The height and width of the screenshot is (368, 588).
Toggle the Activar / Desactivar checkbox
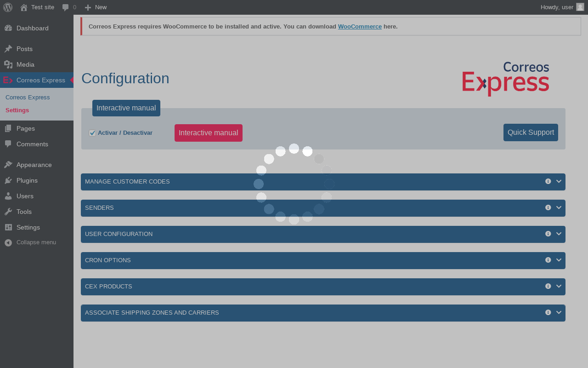point(92,133)
